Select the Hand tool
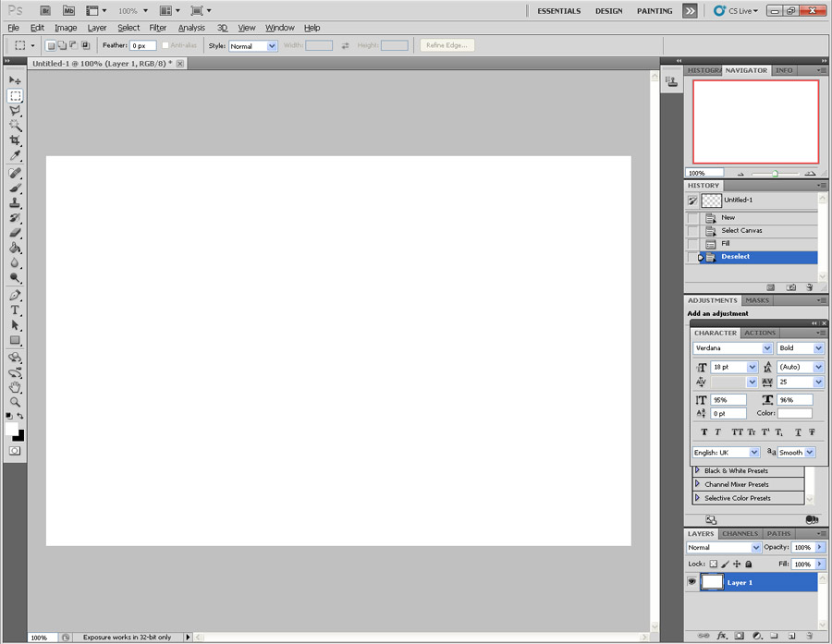The image size is (832, 644). point(15,387)
